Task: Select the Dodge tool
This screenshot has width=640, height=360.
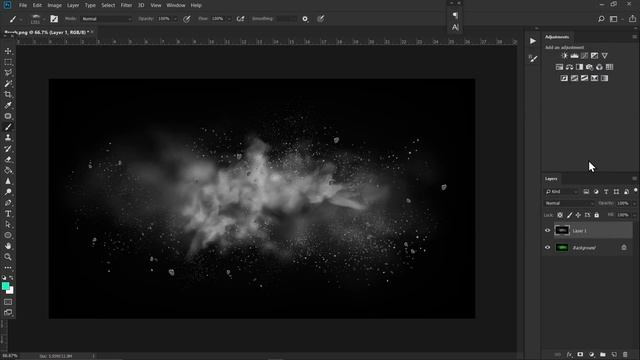Action: [8, 192]
